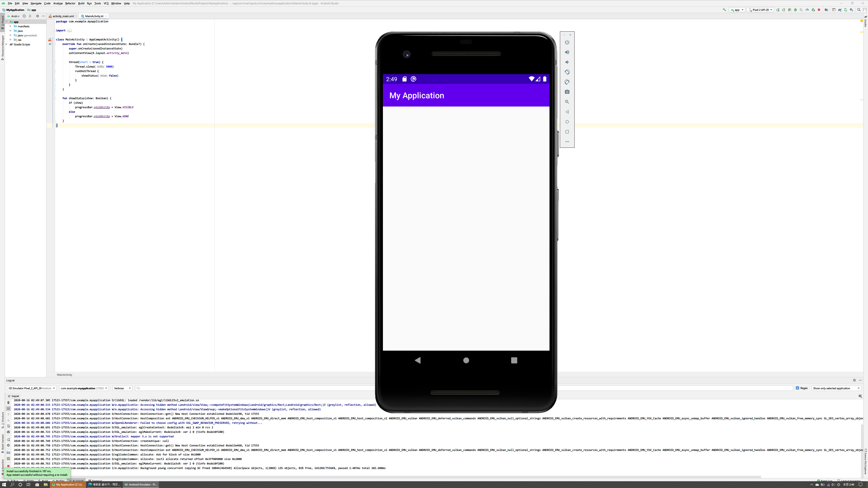Open the Refactor menu
The width and height of the screenshot is (868, 488).
(x=70, y=3)
